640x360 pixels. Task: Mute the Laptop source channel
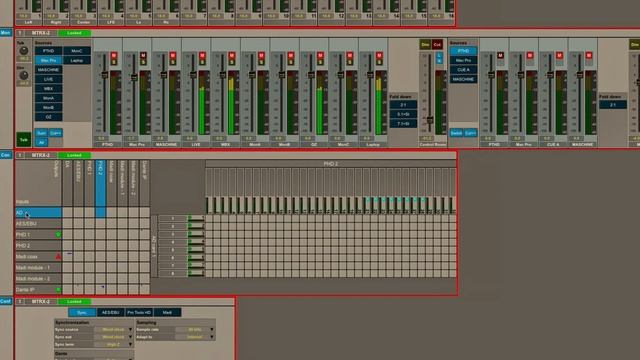pos(379,56)
